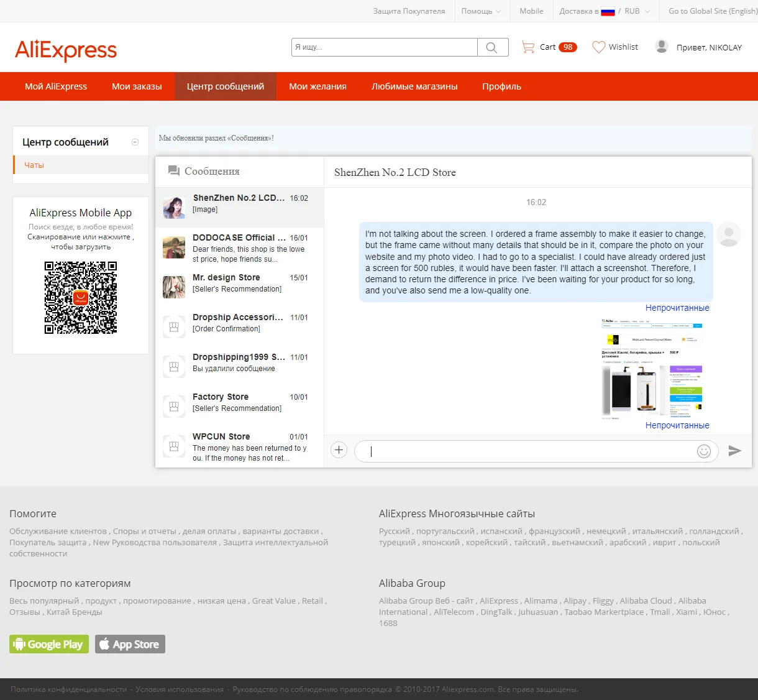Click the cart count badge 98
Screen dimensions: 758x700
pyautogui.click(x=568, y=47)
